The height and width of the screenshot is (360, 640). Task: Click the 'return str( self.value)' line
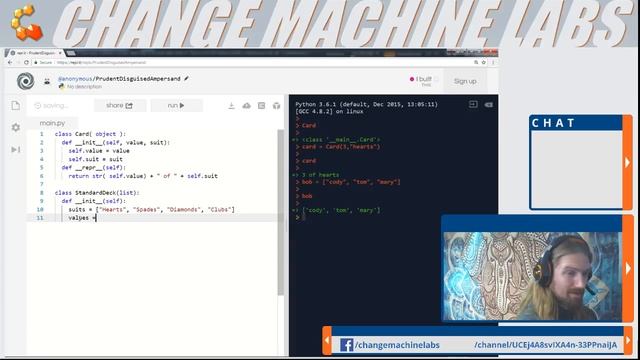click(x=143, y=176)
